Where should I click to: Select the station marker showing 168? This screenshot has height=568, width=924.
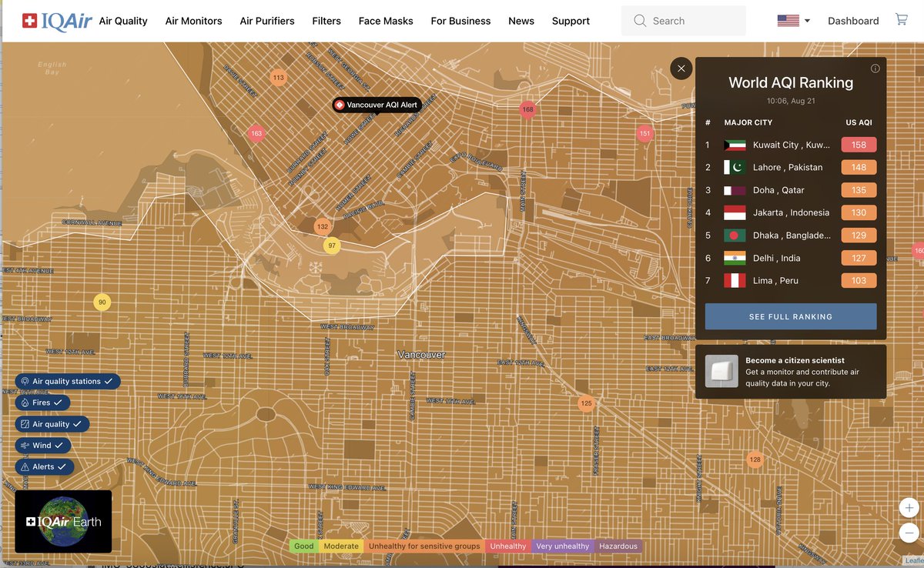click(527, 109)
